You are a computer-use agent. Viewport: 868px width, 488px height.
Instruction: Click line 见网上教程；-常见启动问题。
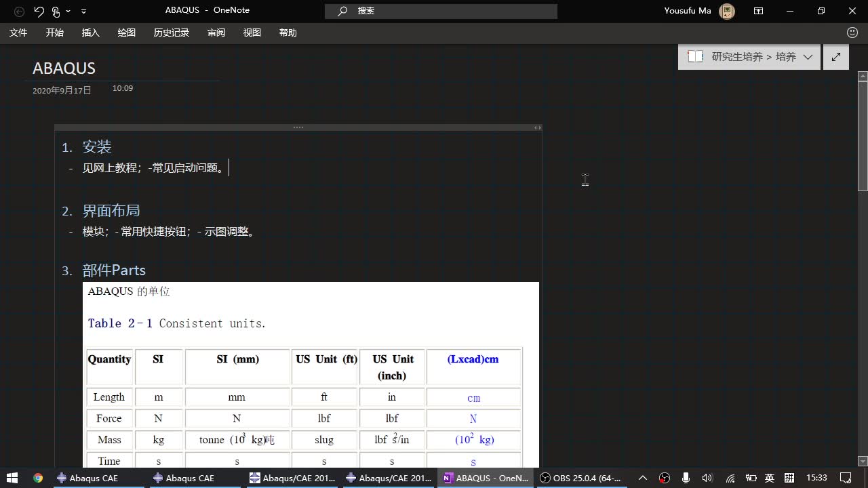(155, 168)
